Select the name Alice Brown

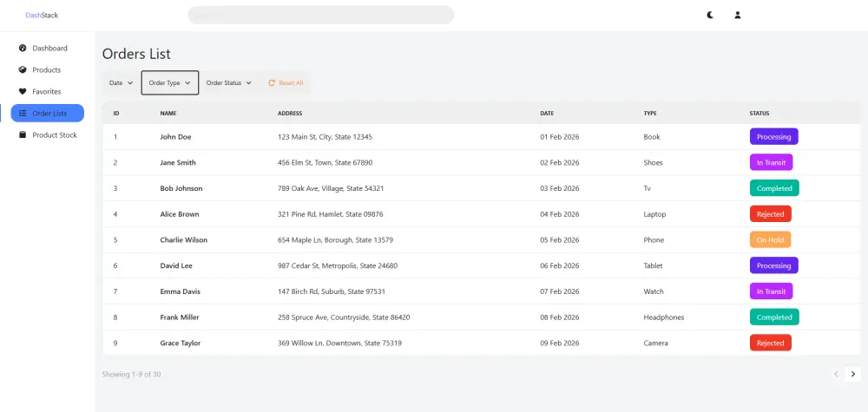click(180, 214)
